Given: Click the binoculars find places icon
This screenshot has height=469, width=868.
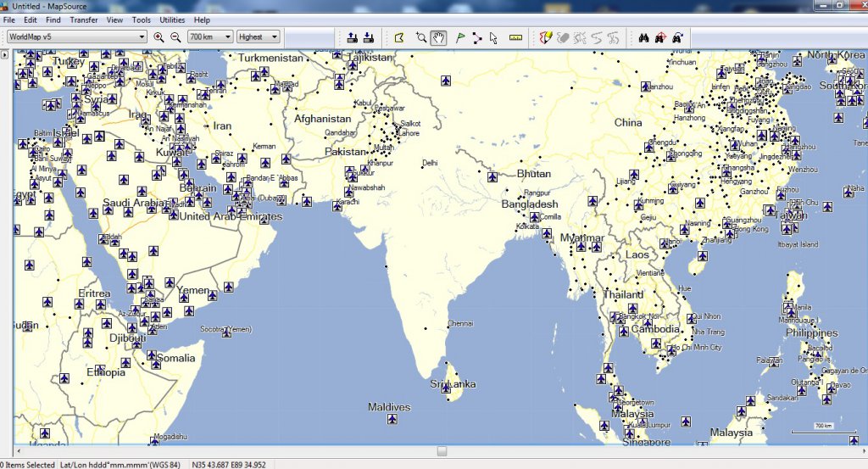Looking at the screenshot, I should coord(643,37).
